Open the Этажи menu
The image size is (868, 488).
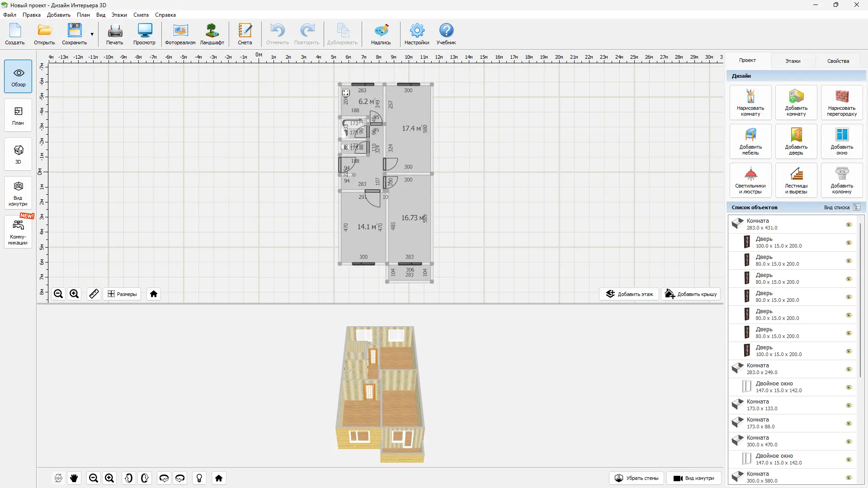click(119, 15)
